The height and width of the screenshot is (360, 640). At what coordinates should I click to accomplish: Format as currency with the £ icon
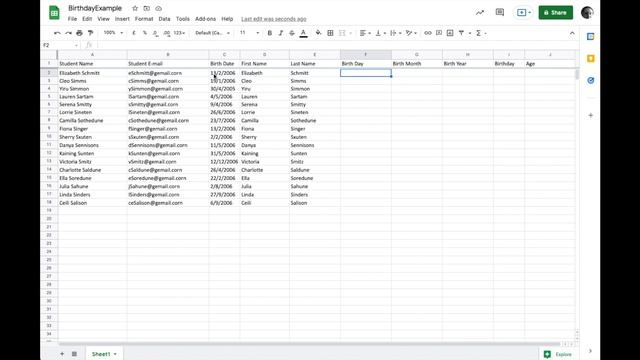tap(134, 33)
